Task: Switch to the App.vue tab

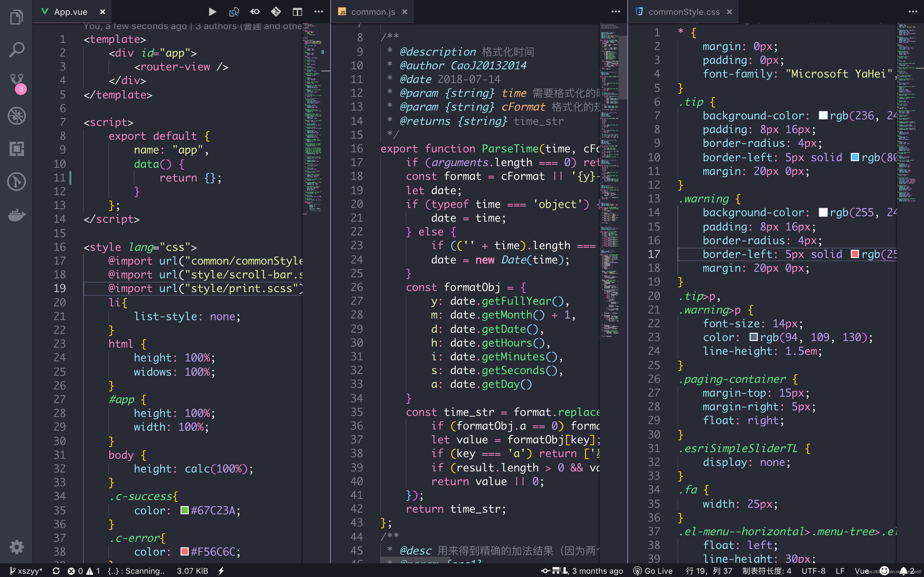Action: 73,12
